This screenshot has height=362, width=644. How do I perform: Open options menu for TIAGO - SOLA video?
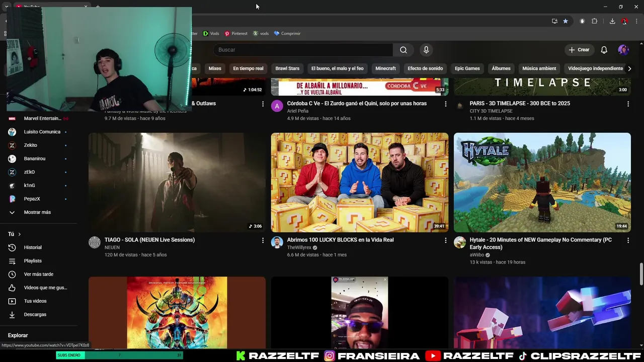point(263,240)
